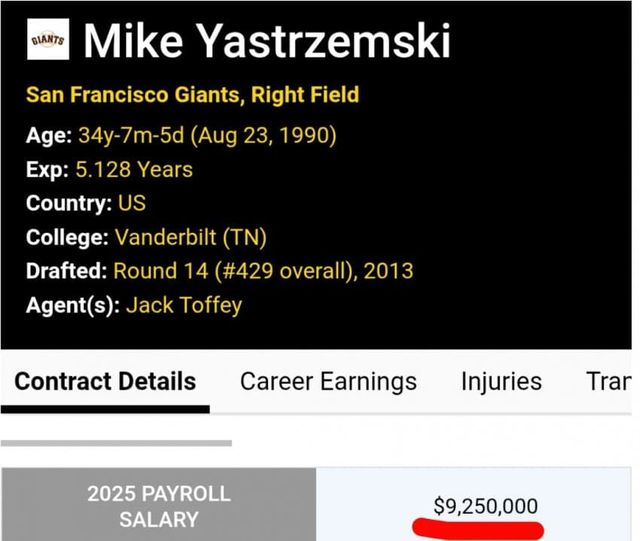Select the Injuries tab
The width and height of the screenshot is (640, 541).
tap(501, 381)
